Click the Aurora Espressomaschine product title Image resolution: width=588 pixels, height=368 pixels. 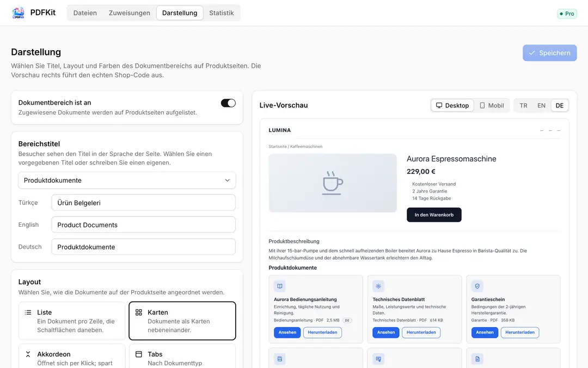[451, 159]
